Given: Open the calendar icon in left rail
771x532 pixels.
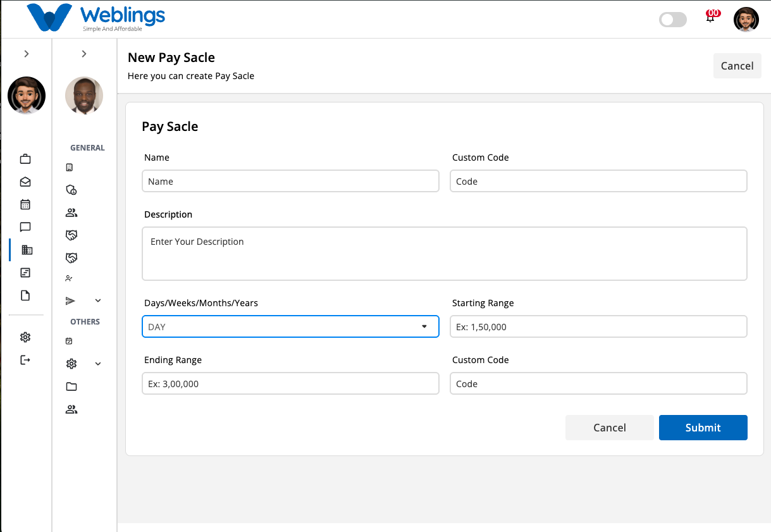Looking at the screenshot, I should click(x=25, y=204).
